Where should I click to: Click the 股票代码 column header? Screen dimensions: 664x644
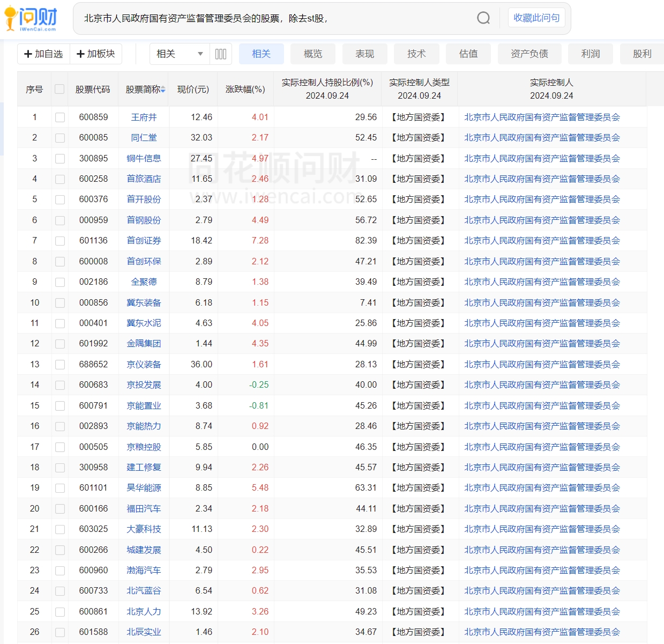(x=93, y=89)
